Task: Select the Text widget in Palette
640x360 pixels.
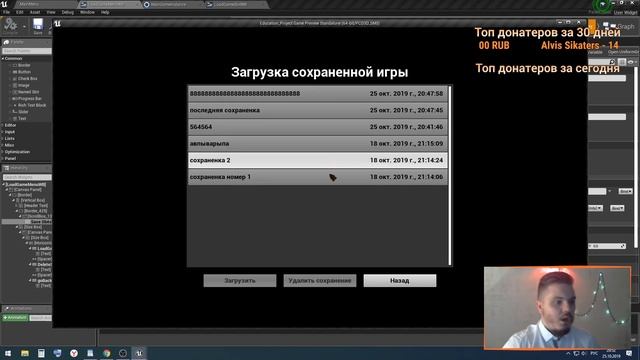Action: coord(22,118)
